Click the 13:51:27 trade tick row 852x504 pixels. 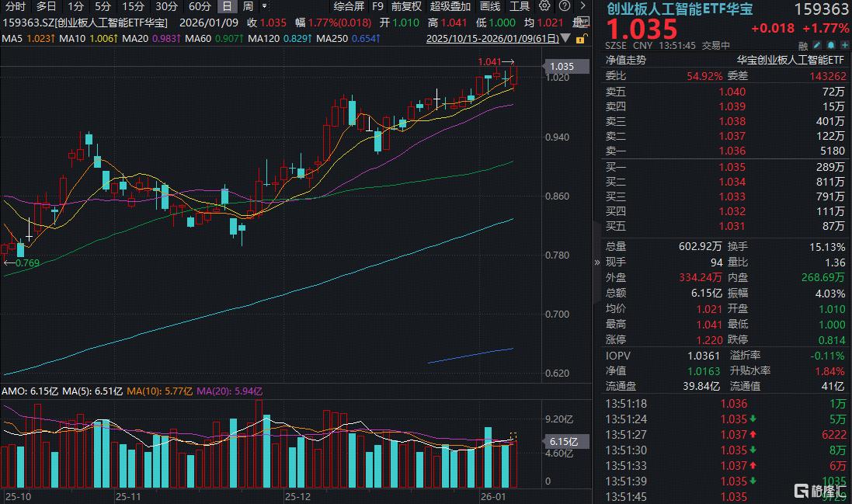tap(726, 434)
